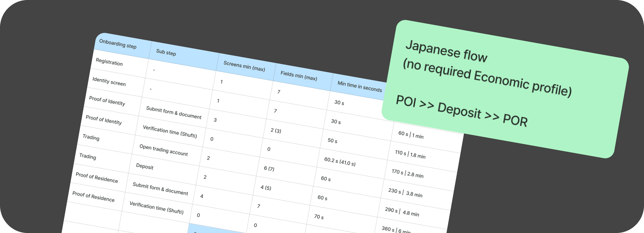Click the 'Open trading account' sub step

coord(164,150)
